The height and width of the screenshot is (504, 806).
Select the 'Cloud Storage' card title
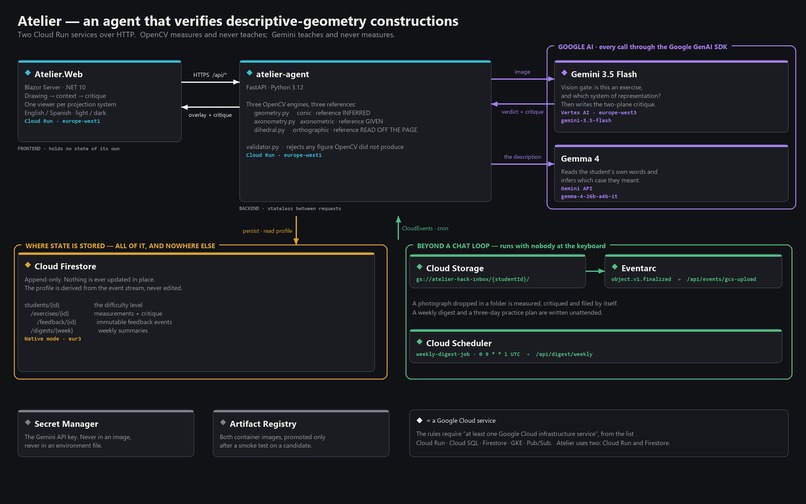[x=455, y=268]
